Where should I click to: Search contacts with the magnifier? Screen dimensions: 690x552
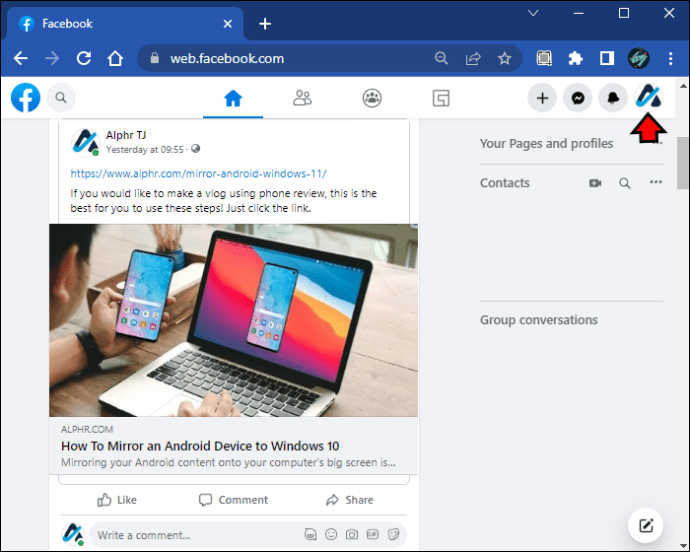click(x=625, y=183)
